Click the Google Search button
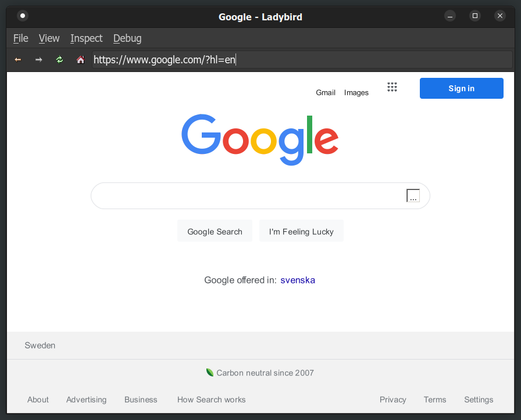 [x=215, y=231]
